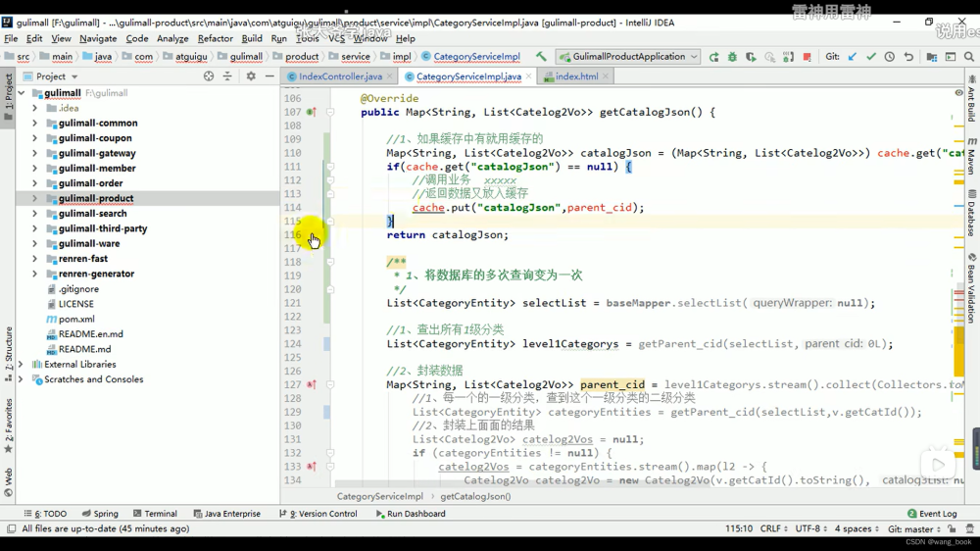Toggle the Structure side panel

8,353
